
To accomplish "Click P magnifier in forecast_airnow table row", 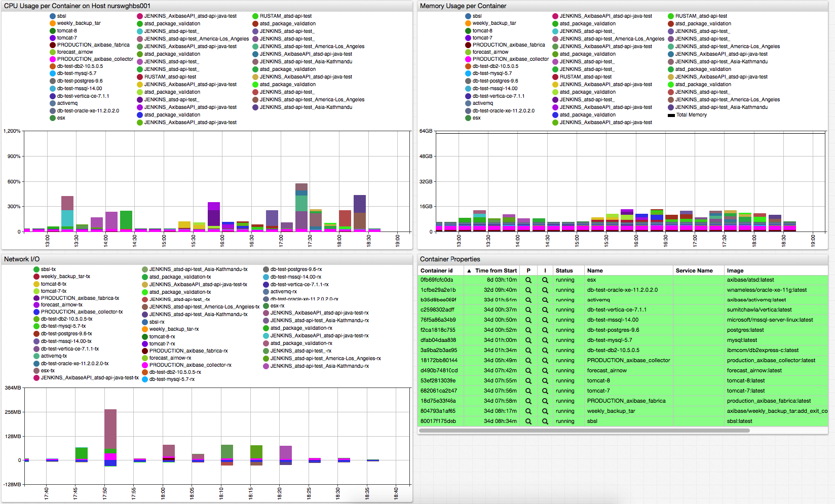I will 528,371.
